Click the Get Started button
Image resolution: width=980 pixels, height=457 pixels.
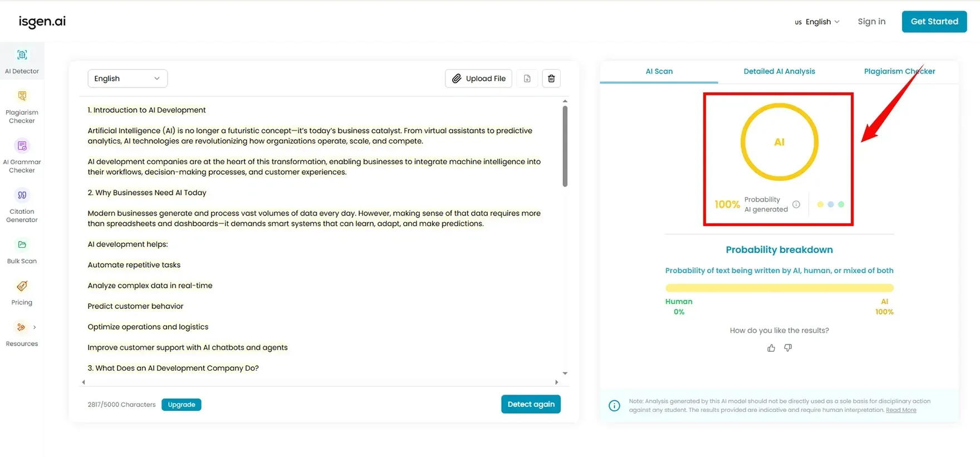934,22
